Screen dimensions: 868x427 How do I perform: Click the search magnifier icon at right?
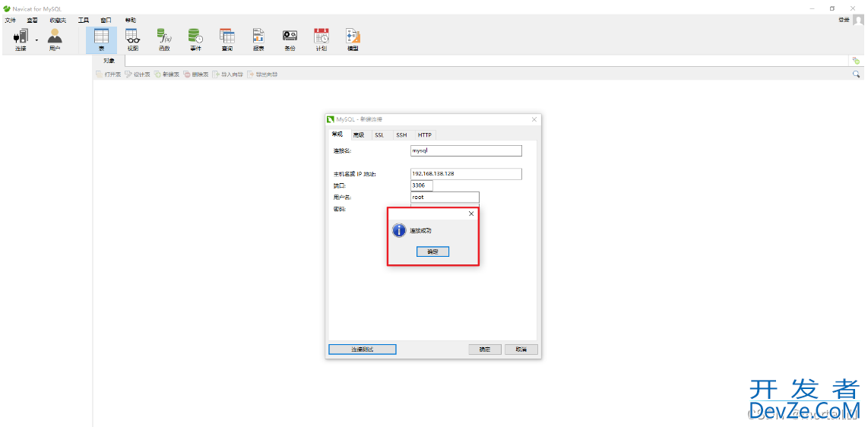tap(857, 74)
